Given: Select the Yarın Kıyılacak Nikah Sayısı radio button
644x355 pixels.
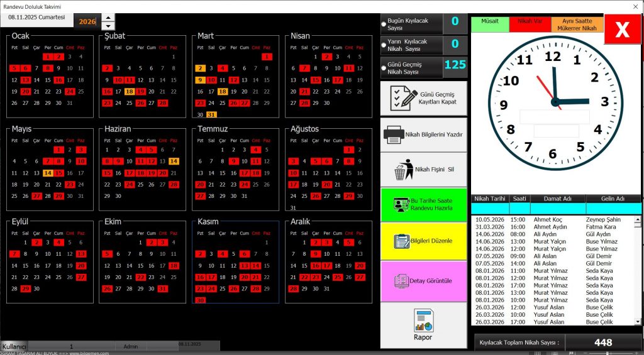Looking at the screenshot, I should point(383,45).
